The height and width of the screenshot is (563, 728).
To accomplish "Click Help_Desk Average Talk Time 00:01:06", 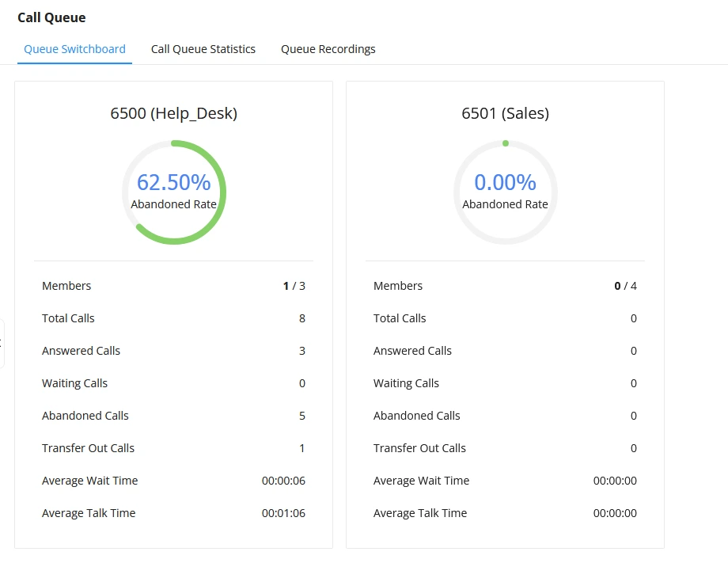I will pos(283,513).
